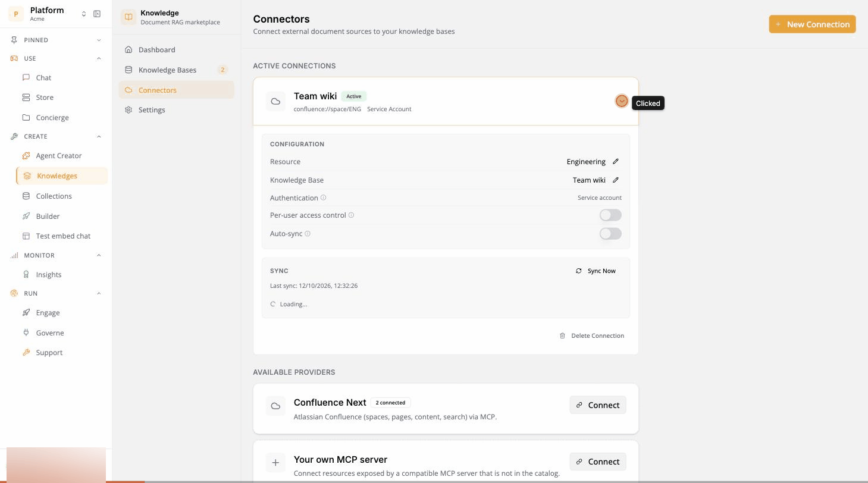The image size is (868, 483).
Task: Select the Connectors tab
Action: [x=176, y=90]
